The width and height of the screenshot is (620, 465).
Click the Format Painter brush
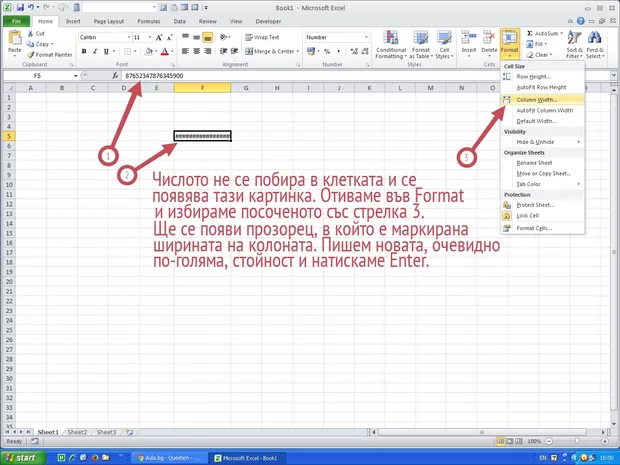(x=30, y=55)
